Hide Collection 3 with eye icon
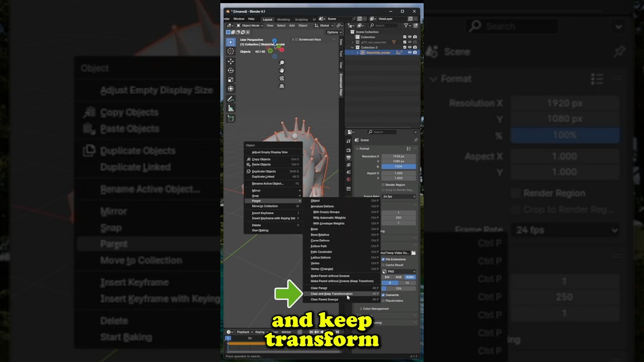This screenshot has height=362, width=644. [410, 47]
